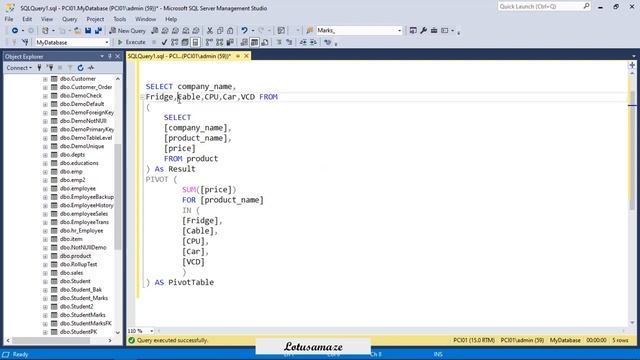Close the Object Explorer panel
640x360 pixels.
point(118,56)
